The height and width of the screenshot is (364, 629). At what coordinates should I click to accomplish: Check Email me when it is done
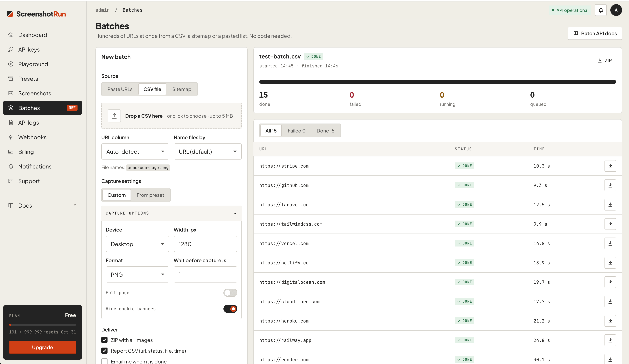[x=104, y=361]
